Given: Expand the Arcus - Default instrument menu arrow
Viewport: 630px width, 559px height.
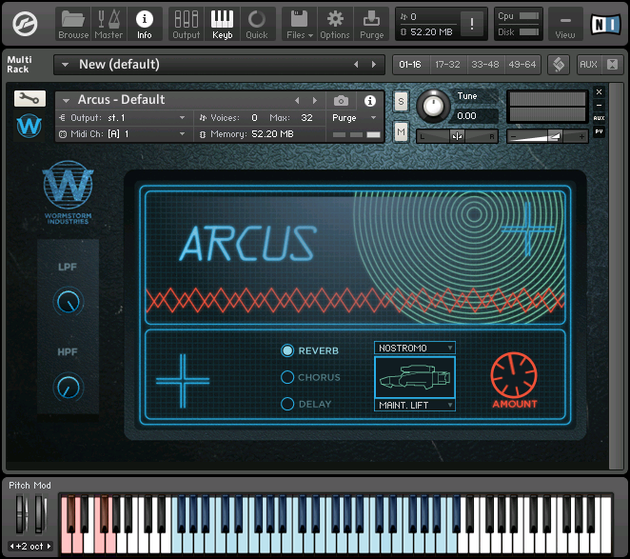Looking at the screenshot, I should [66, 100].
